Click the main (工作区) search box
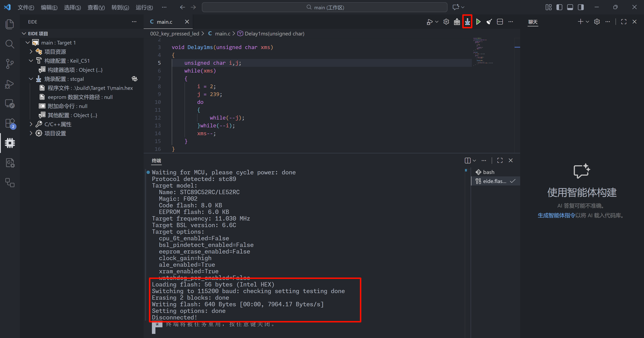 pos(324,7)
